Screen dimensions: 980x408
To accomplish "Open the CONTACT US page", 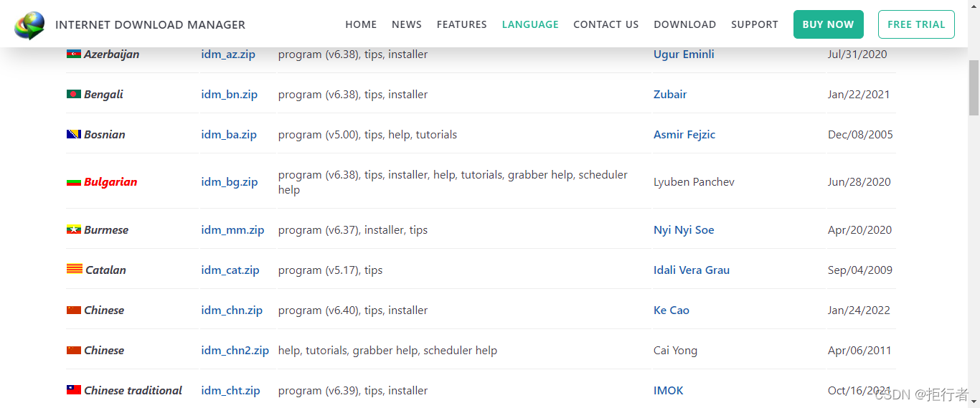I will click(606, 24).
